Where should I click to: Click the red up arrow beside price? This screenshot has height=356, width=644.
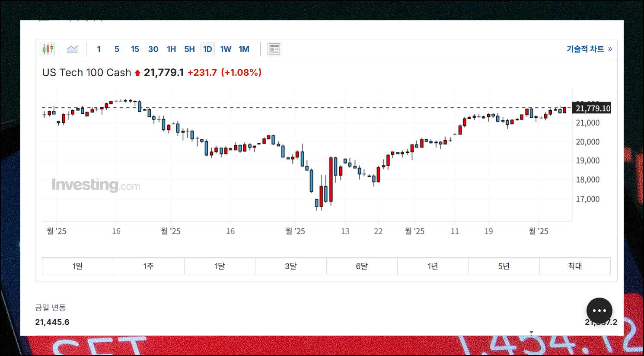click(x=137, y=73)
